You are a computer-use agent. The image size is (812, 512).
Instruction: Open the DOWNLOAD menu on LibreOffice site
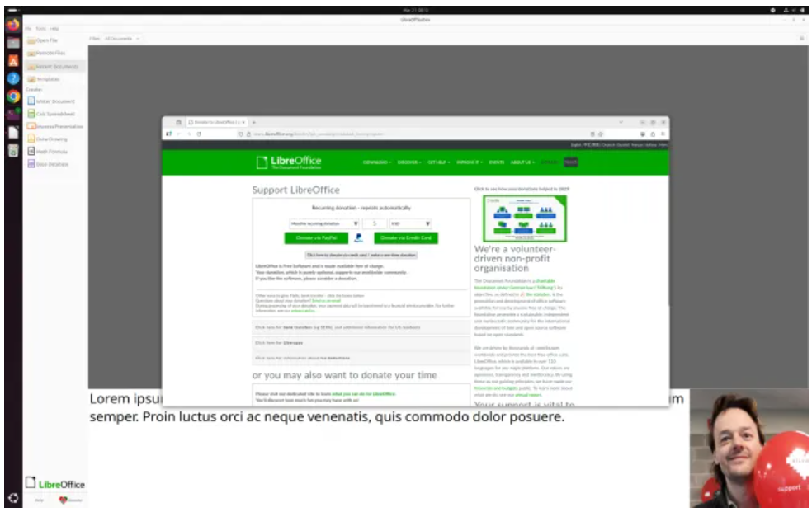pos(377,162)
